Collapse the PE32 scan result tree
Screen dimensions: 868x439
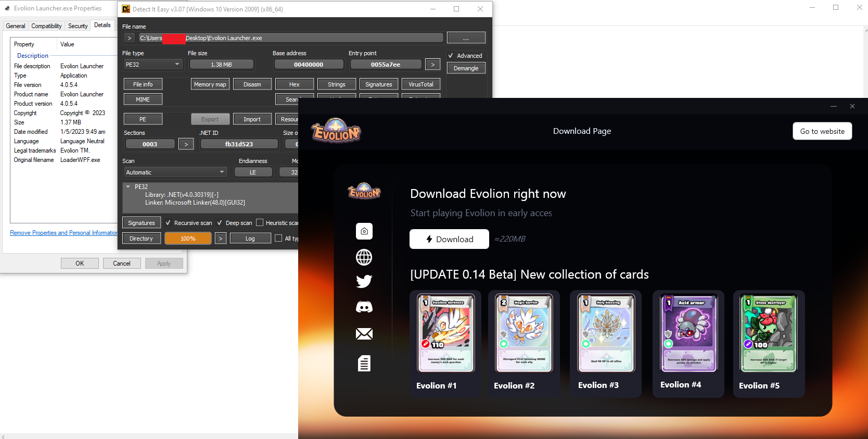pos(128,186)
